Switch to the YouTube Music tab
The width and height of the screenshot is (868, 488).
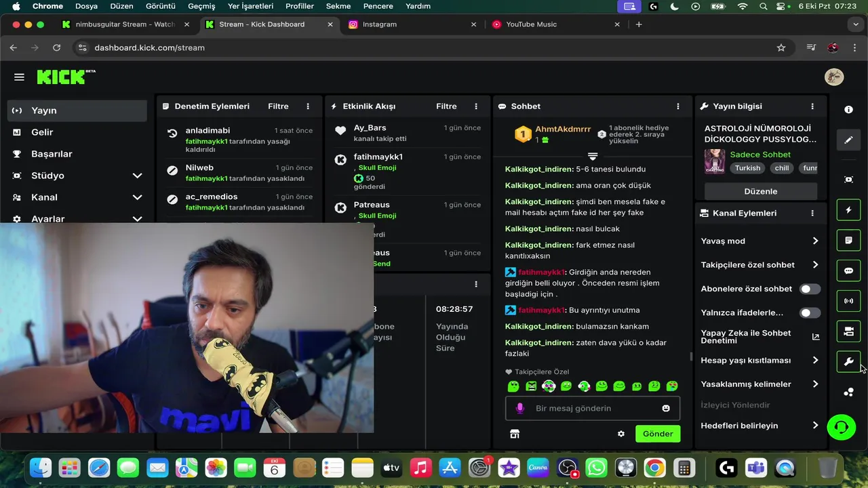tap(555, 24)
